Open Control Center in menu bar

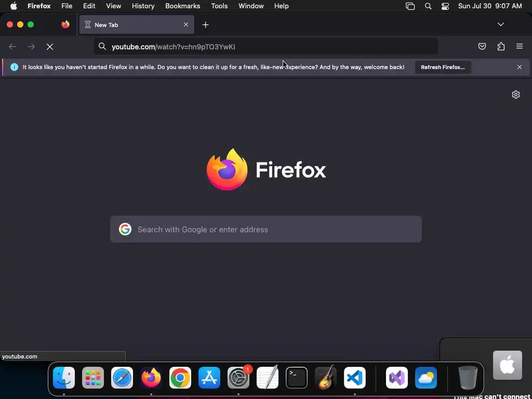tap(445, 6)
